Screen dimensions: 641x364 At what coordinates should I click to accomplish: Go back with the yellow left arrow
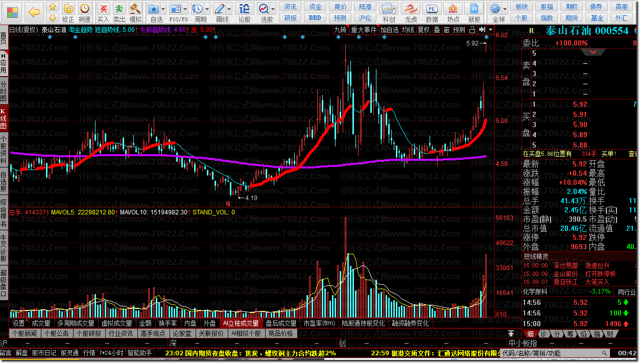coord(34,11)
